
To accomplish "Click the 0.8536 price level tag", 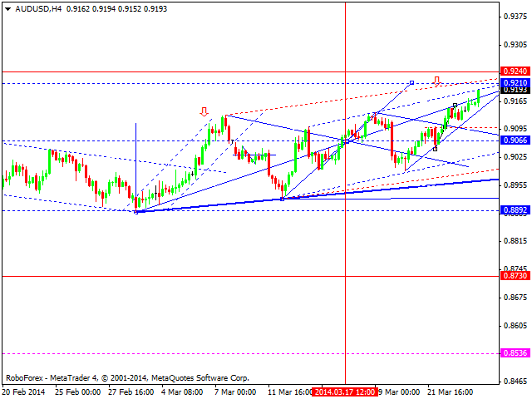I will pos(515,353).
